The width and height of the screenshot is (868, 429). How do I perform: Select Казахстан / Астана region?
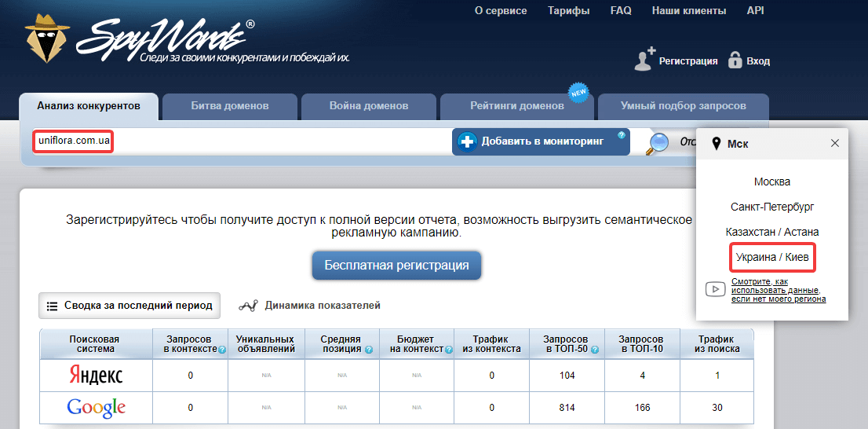click(x=771, y=232)
